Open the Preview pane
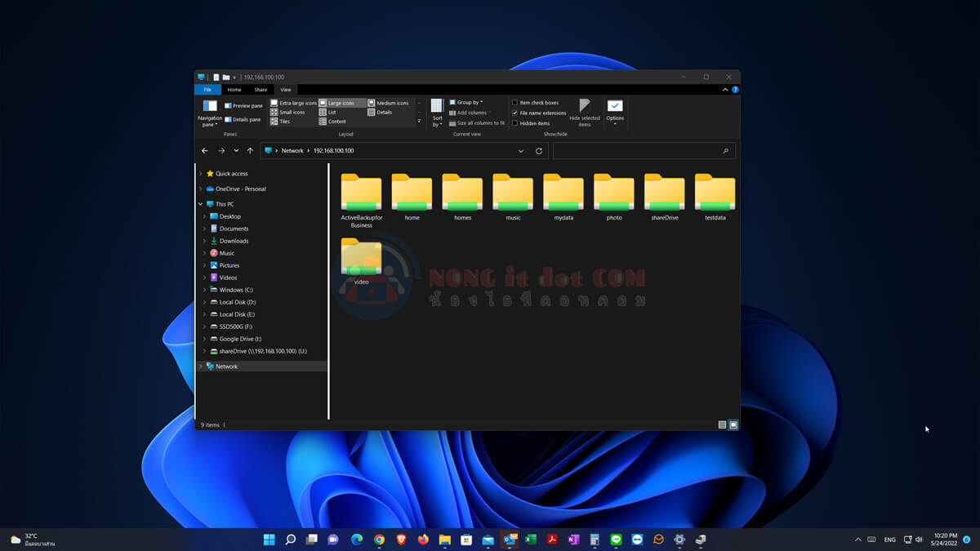The height and width of the screenshot is (551, 980). pyautogui.click(x=244, y=104)
